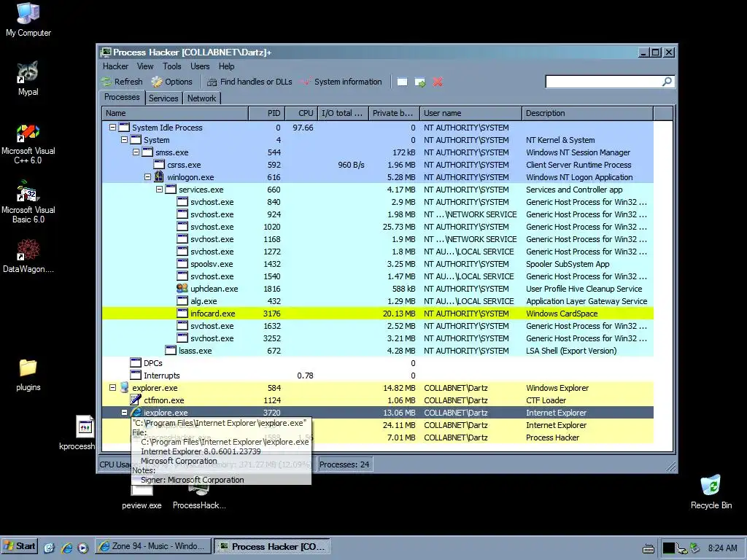Collapse the System tree node
The width and height of the screenshot is (747, 560).
pos(124,139)
